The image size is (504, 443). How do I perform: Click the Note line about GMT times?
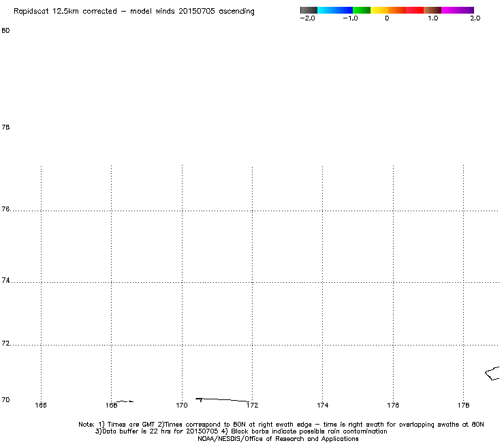coord(281,425)
